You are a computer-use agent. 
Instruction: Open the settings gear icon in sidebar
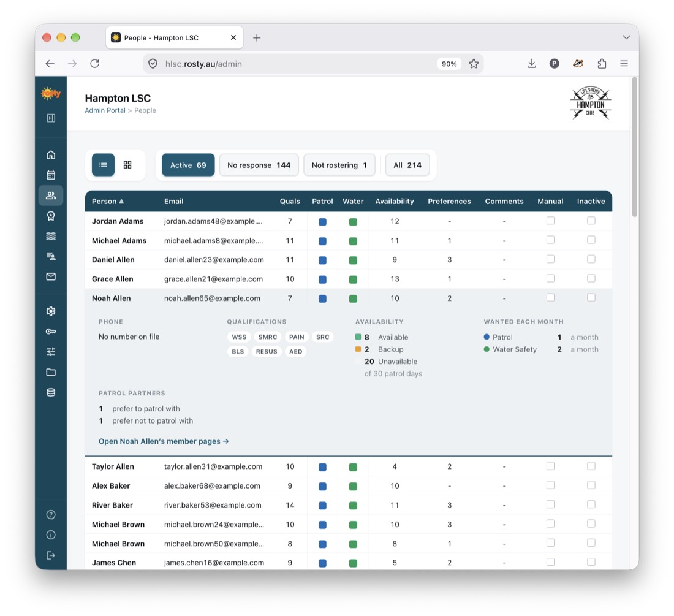click(x=51, y=311)
